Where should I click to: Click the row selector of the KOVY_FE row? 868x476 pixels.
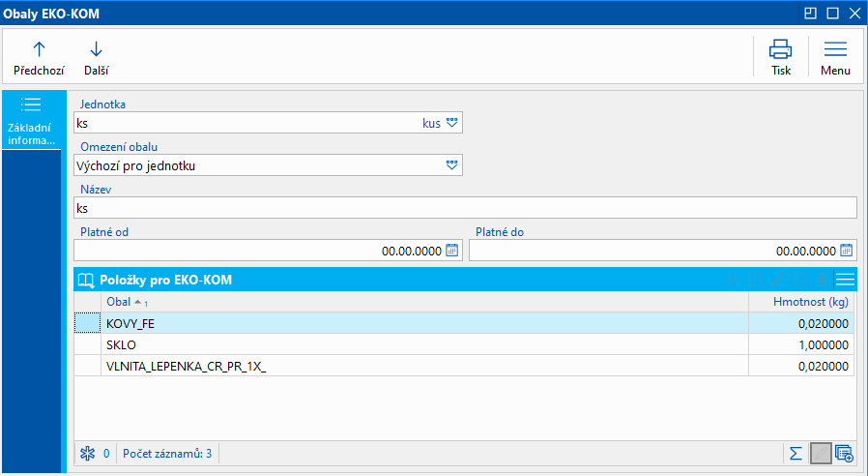click(87, 323)
